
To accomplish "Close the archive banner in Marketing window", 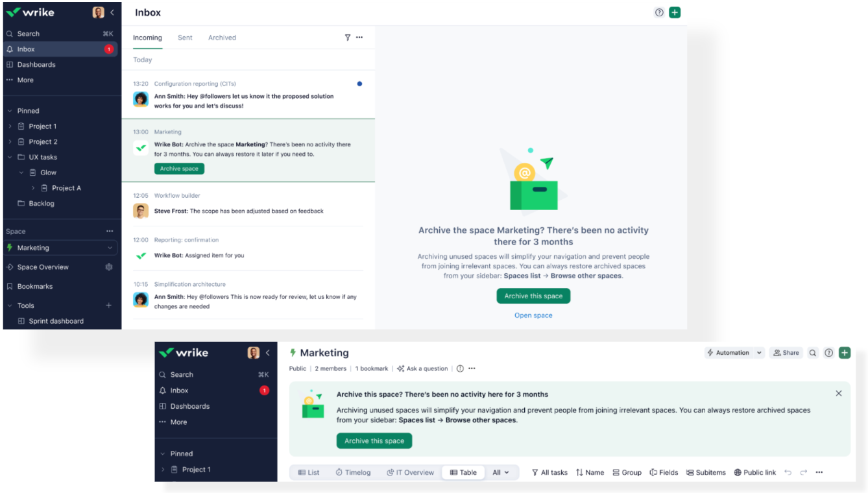I will click(838, 393).
